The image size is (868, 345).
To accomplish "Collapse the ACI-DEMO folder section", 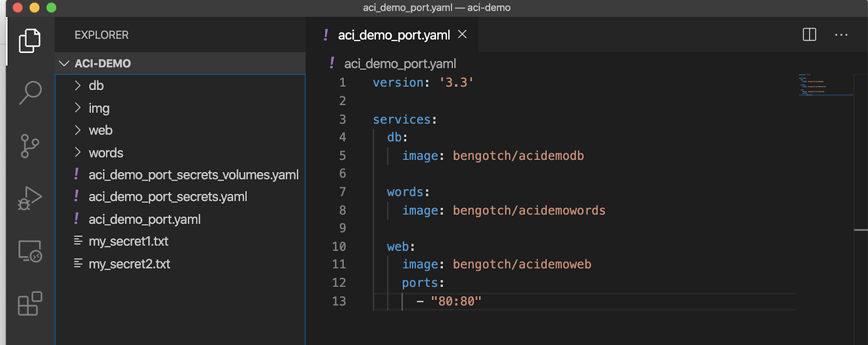I will [x=65, y=63].
